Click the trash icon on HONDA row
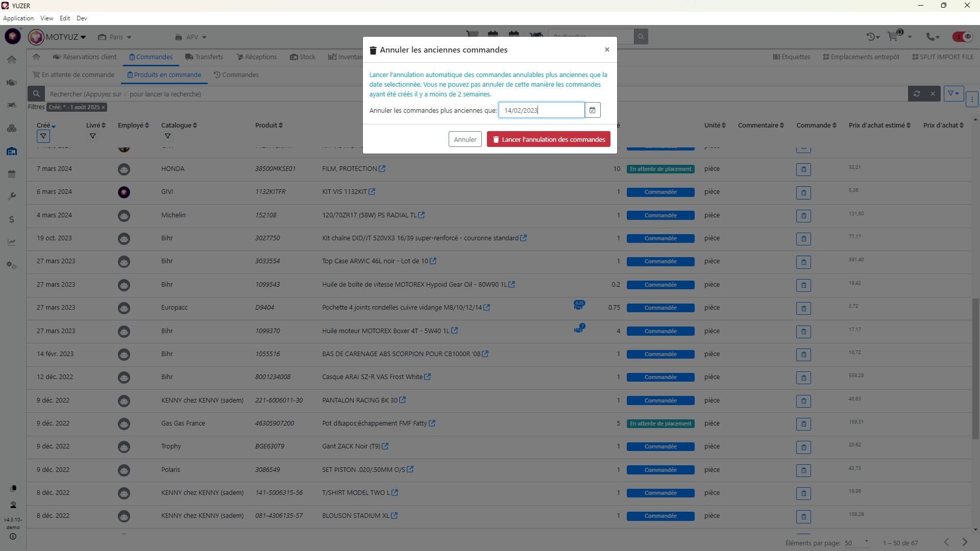The height and width of the screenshot is (551, 980). [x=803, y=169]
